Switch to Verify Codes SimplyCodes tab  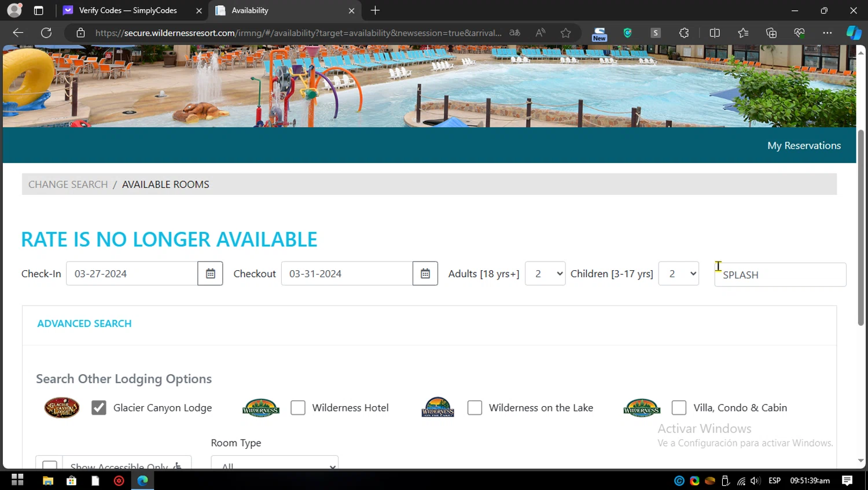click(128, 10)
